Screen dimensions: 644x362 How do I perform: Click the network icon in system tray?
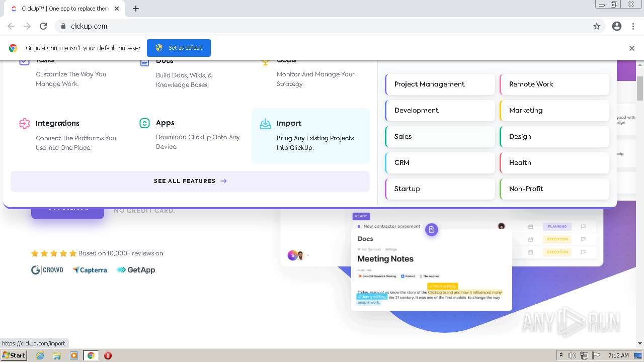tap(584, 355)
